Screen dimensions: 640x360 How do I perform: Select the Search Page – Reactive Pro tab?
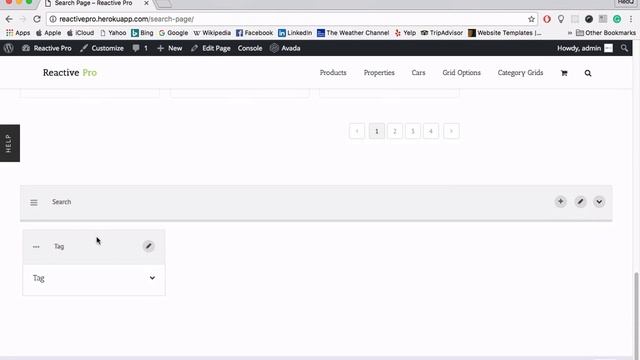[x=97, y=4]
